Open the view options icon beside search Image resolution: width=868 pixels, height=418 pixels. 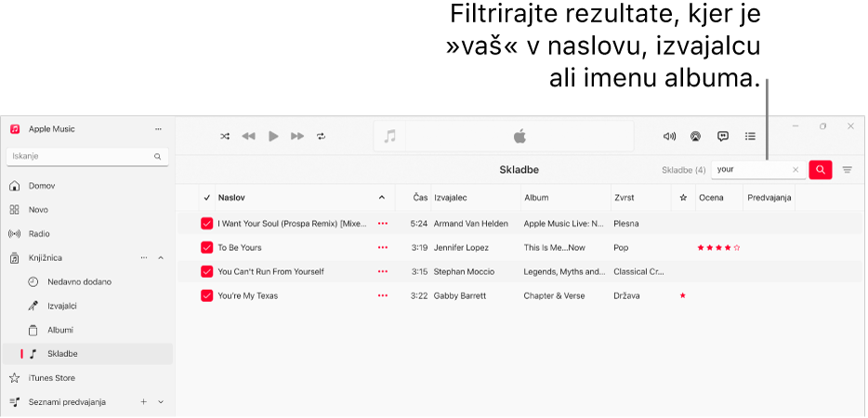point(847,170)
